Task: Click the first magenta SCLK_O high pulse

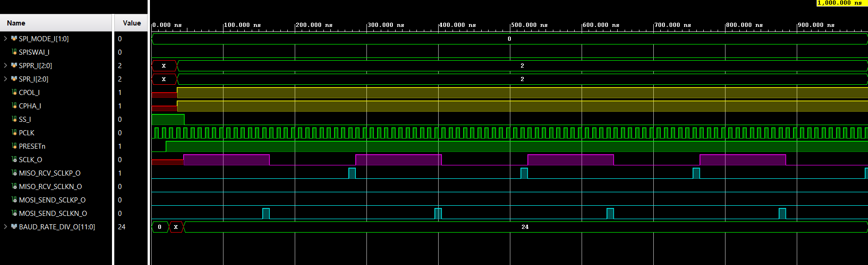Action: (227, 160)
